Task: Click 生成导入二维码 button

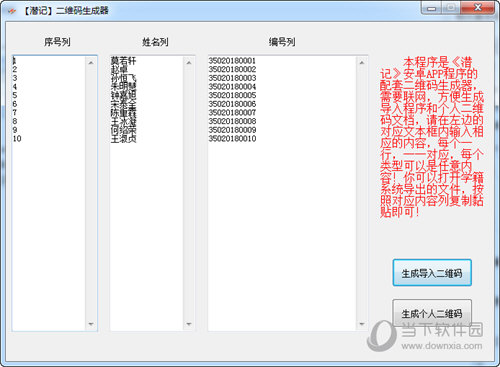Action: coord(432,273)
